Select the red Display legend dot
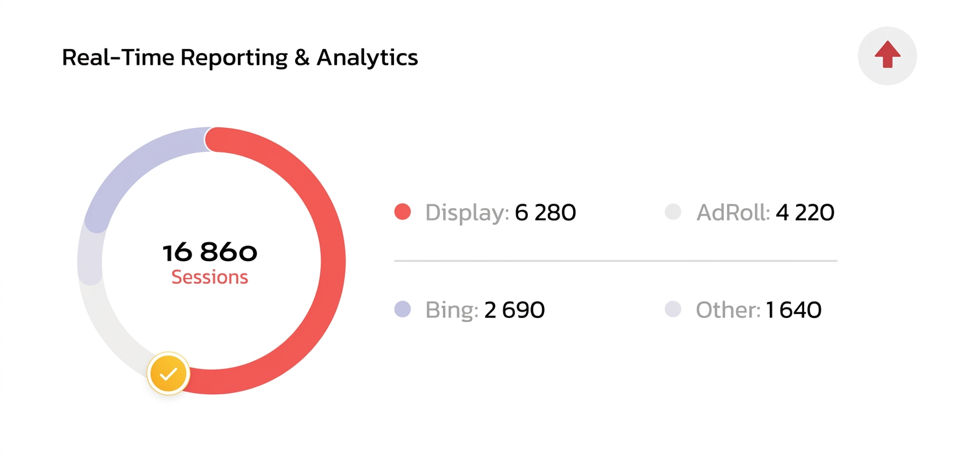Viewport: 980px width, 455px height. point(402,212)
